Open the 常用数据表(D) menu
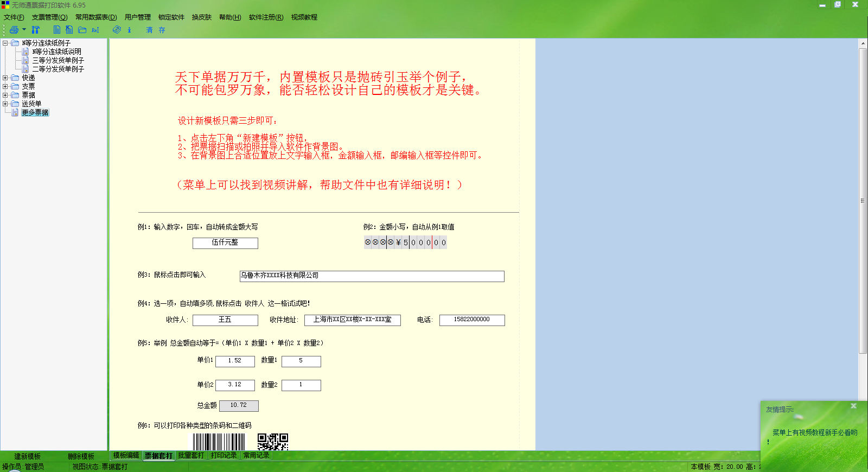 tap(96, 17)
